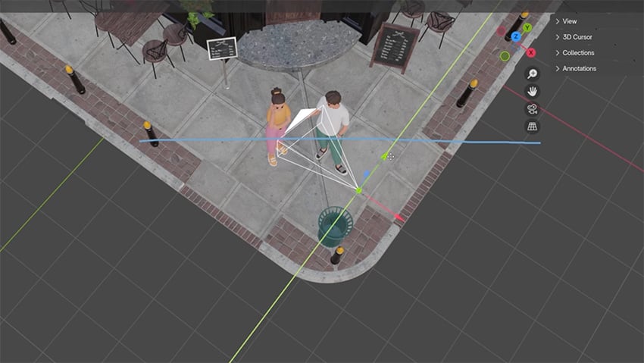644x363 pixels.
Task: Toggle perspective/orthographic grid button
Action: tap(533, 127)
